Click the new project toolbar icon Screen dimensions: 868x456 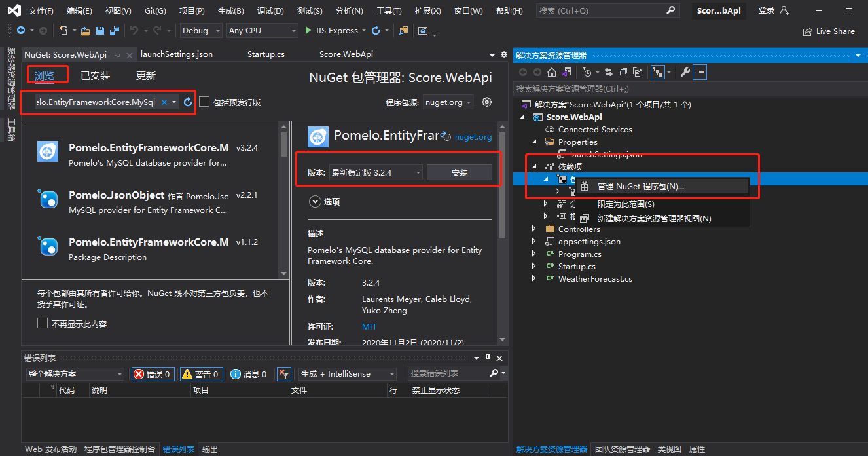tap(63, 31)
